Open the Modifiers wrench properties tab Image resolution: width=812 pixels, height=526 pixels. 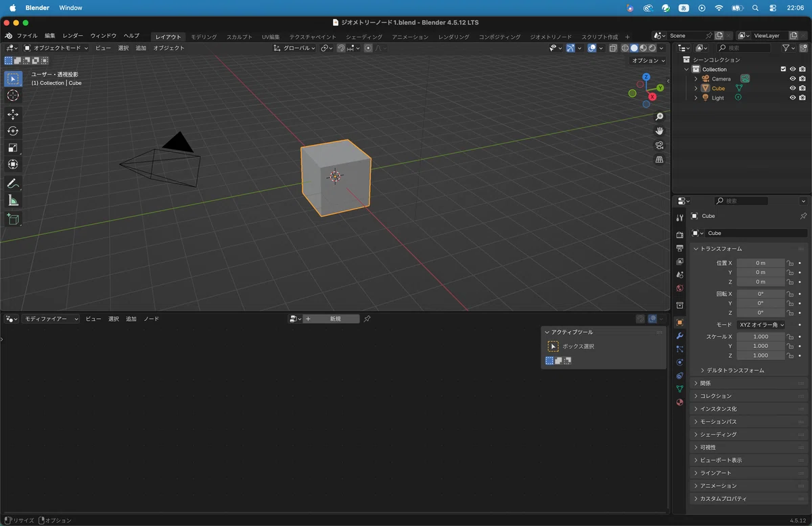point(680,336)
